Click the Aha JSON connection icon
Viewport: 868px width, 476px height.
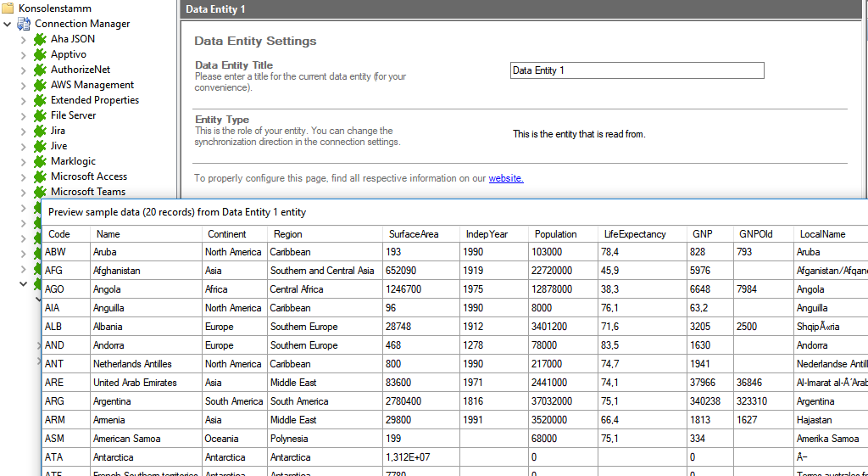(39, 39)
